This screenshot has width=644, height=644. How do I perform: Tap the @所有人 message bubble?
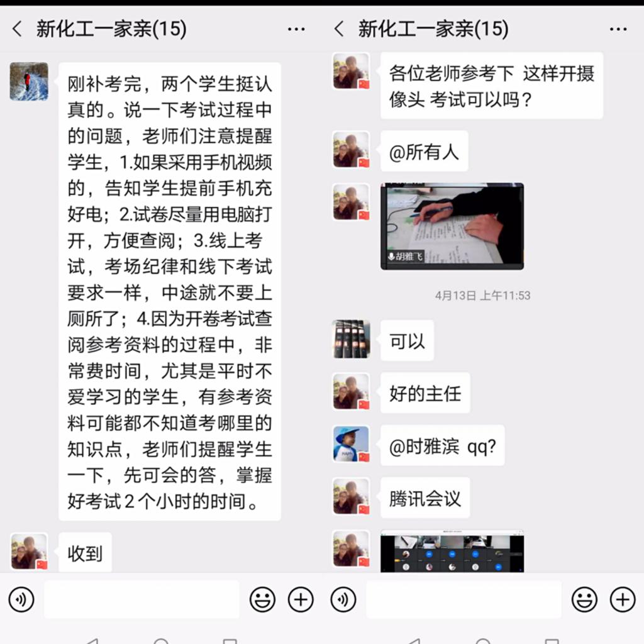point(425,151)
